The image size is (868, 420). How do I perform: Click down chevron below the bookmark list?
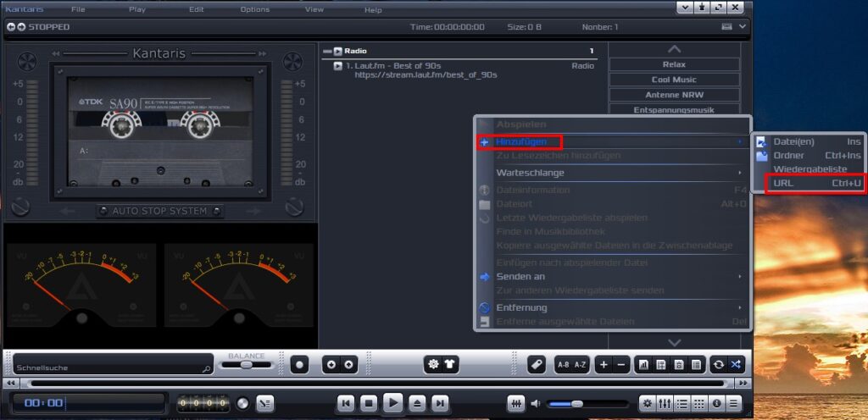(x=674, y=343)
